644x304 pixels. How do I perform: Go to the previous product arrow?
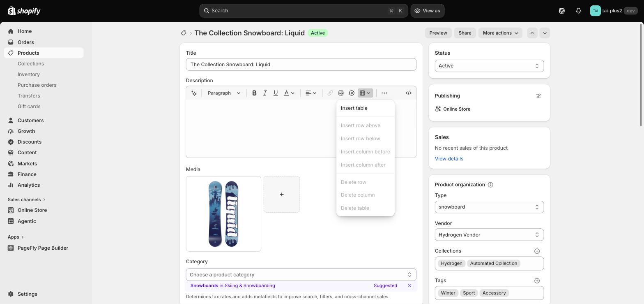532,33
